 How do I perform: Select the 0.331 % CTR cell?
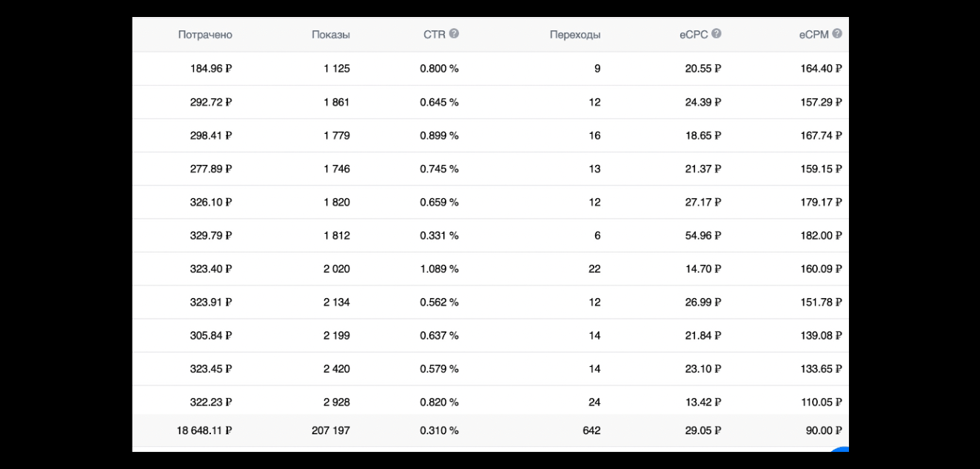pos(439,236)
